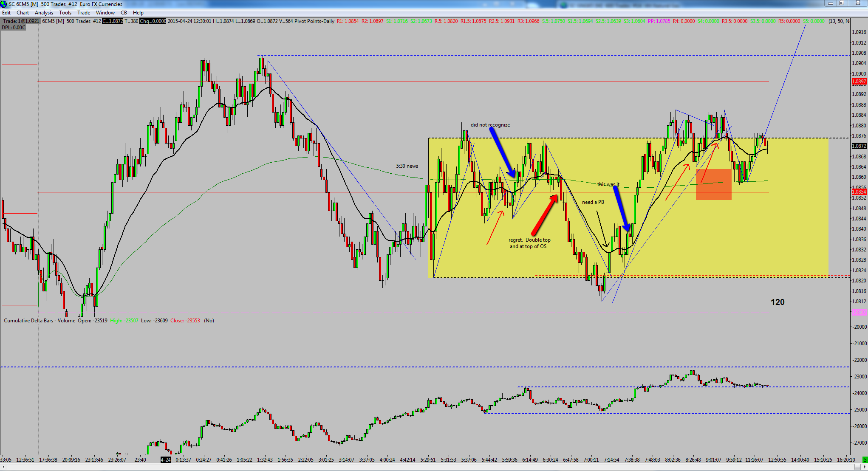
Task: Click the 'T=380' value in chart header
Action: click(x=131, y=21)
